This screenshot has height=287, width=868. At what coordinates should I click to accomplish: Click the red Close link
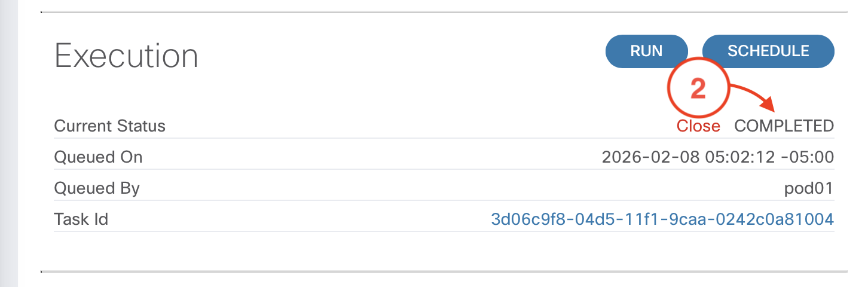tap(698, 126)
